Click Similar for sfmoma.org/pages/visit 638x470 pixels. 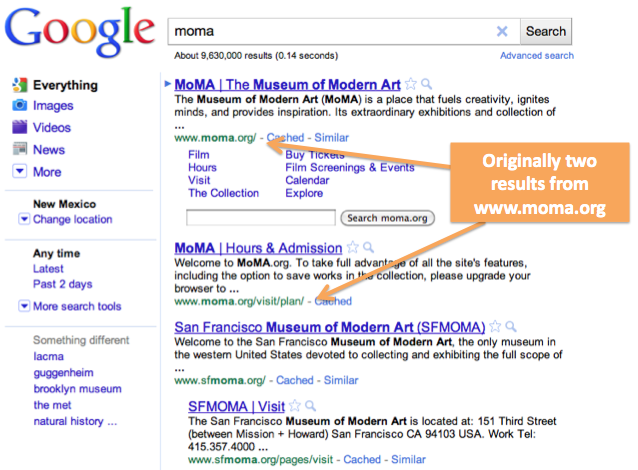click(409, 459)
